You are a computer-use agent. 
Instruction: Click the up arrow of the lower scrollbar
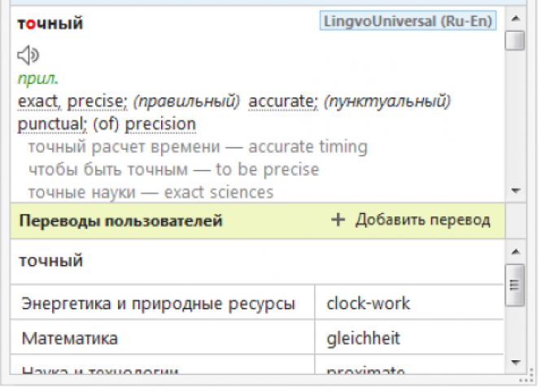(x=516, y=251)
